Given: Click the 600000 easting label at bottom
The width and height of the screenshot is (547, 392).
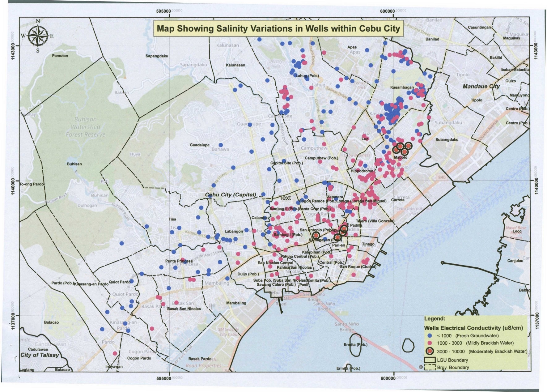Looking at the screenshot, I should coord(388,378).
